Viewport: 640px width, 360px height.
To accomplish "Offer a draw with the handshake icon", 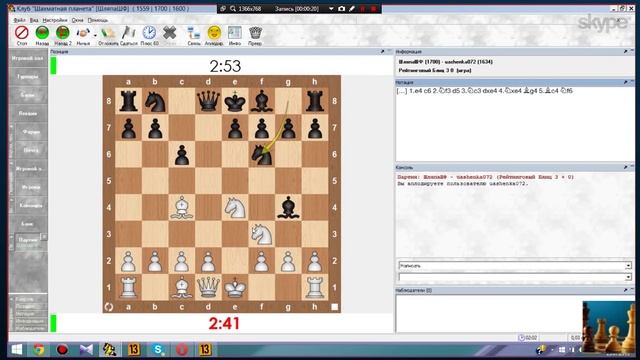I will point(83,33).
